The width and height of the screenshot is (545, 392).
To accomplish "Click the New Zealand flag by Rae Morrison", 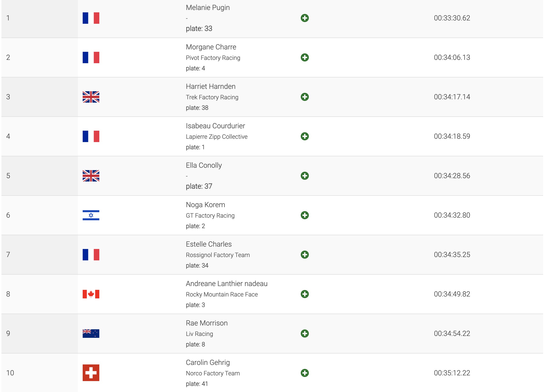I will click(x=91, y=333).
